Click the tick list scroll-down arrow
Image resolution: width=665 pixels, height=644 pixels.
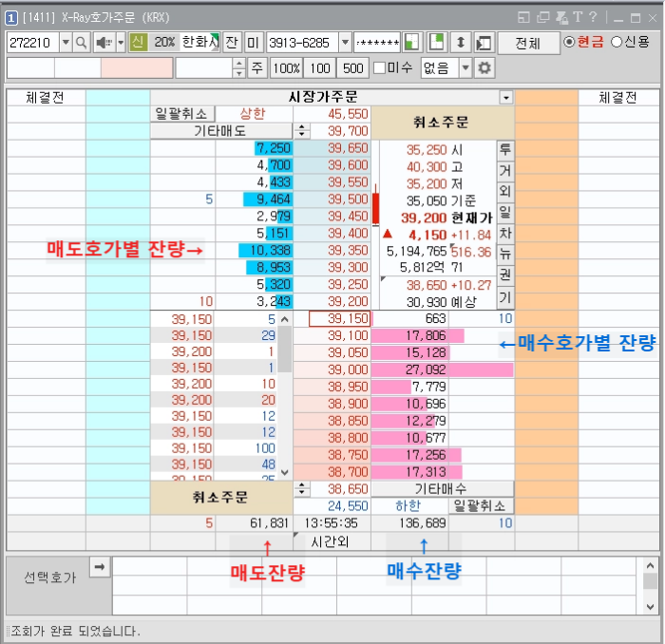[x=285, y=472]
